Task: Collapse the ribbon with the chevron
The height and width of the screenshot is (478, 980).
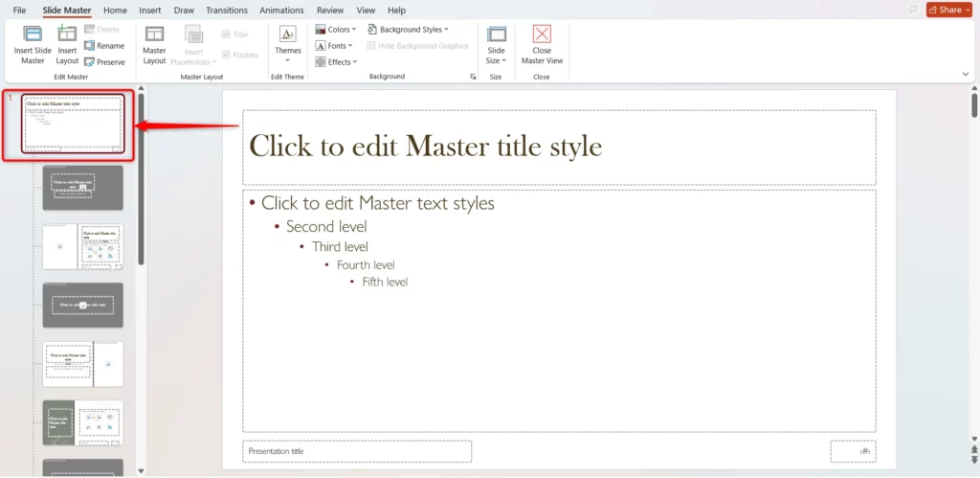Action: coord(966,74)
